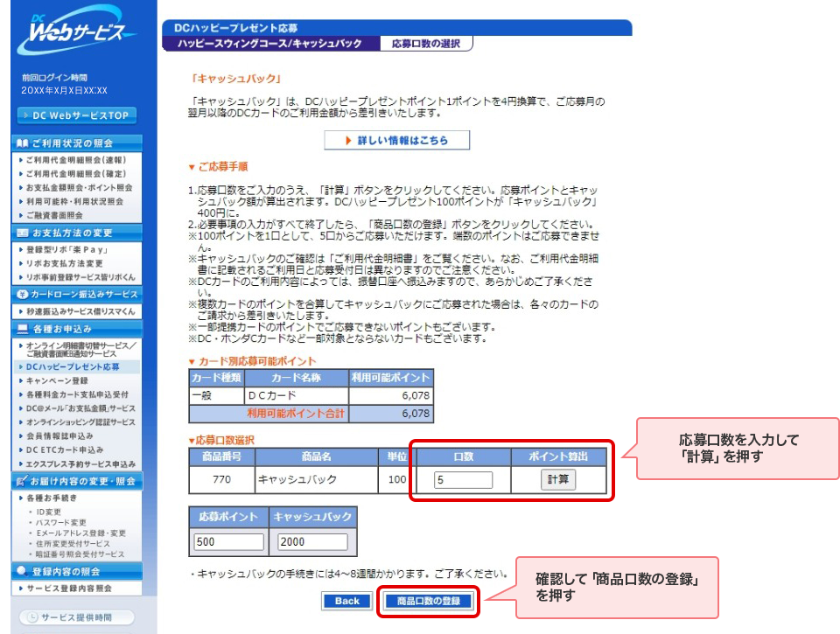This screenshot has height=634, width=840.
Task: Click the pencil icon beside お届け内容の変更・照会
Action: point(23,481)
